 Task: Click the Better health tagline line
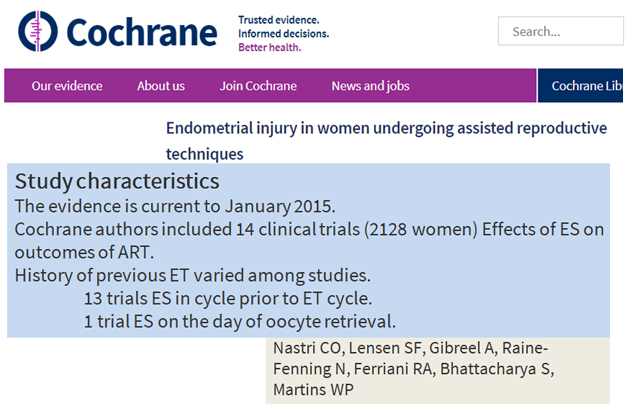(270, 48)
